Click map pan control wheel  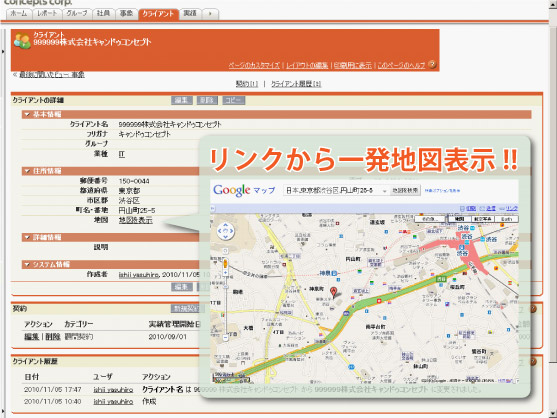(226, 231)
